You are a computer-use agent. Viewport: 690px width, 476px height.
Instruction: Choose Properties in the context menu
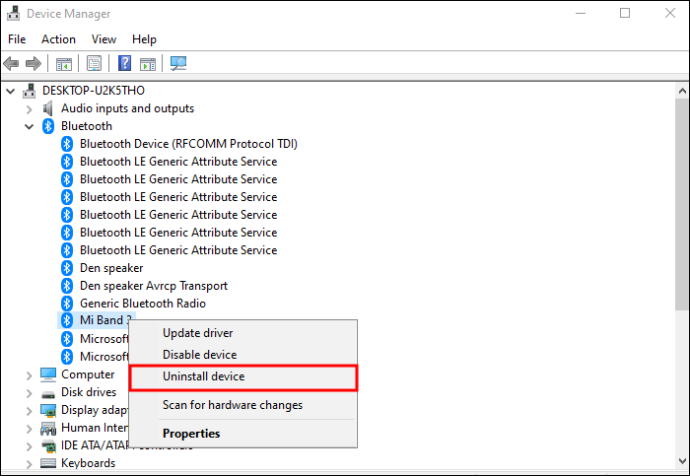[191, 433]
